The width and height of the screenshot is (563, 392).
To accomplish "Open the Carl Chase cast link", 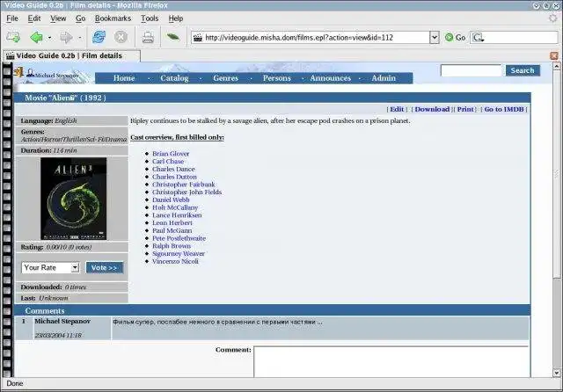I will (168, 162).
